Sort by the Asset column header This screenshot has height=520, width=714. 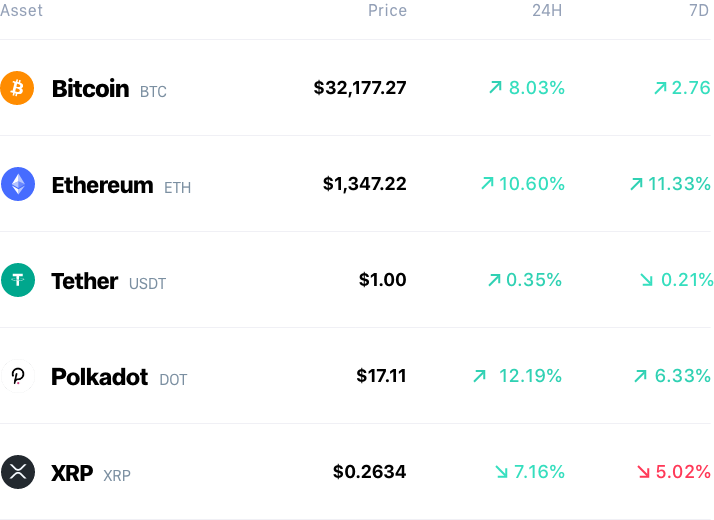pos(21,10)
